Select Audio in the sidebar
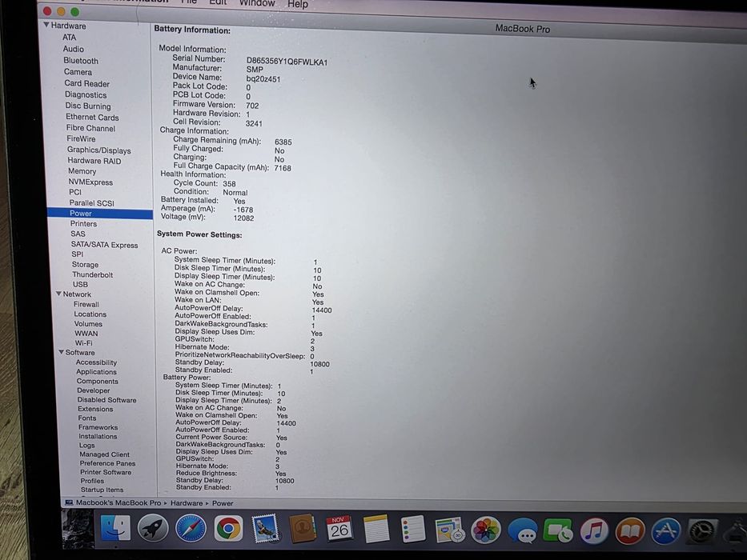Viewport: 747px width, 560px height. (74, 49)
